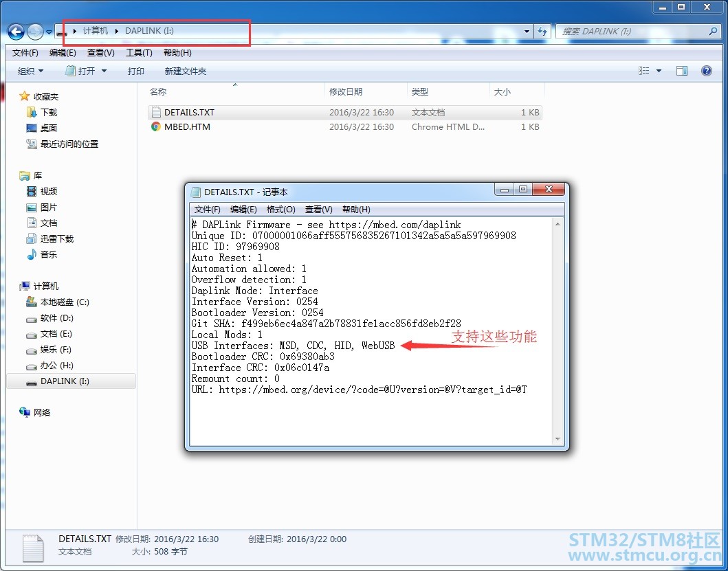Open the address bar history dropdown arrow

click(x=527, y=32)
